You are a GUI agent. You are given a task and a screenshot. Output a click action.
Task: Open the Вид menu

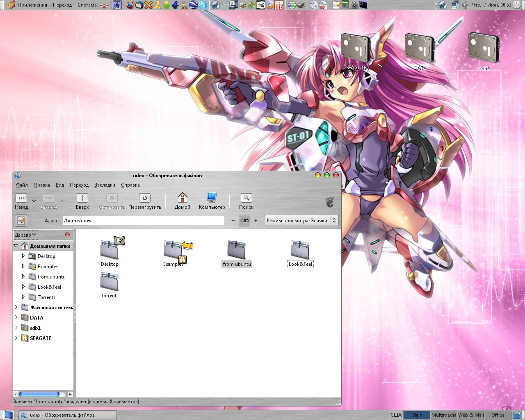(60, 185)
